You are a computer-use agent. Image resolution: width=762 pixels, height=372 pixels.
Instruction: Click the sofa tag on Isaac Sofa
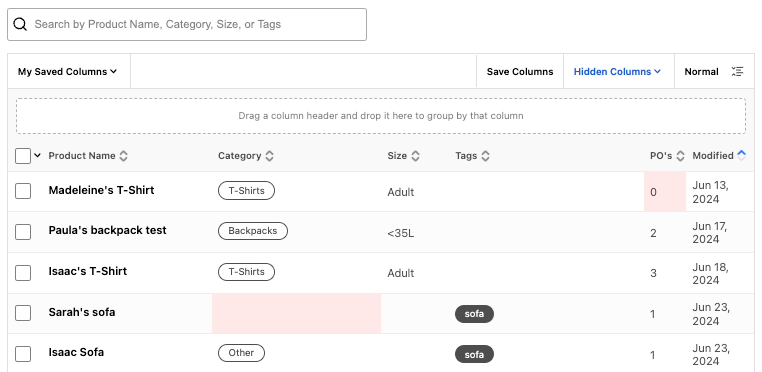tap(474, 354)
